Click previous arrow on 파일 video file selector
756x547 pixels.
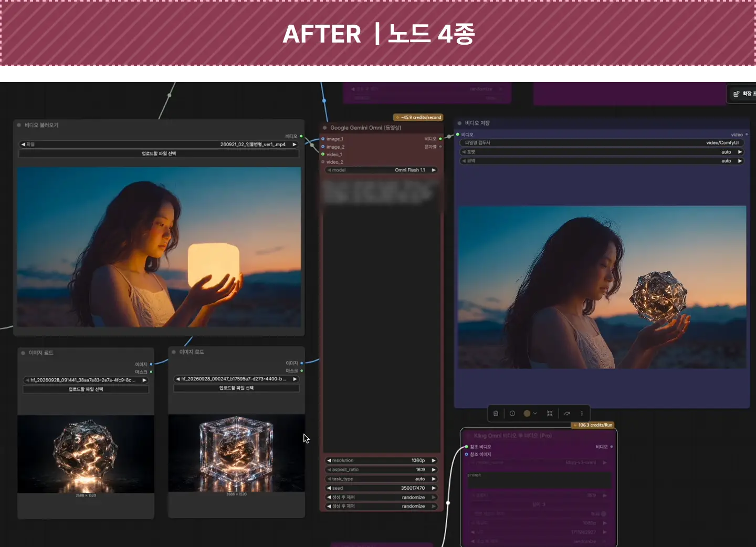click(23, 144)
